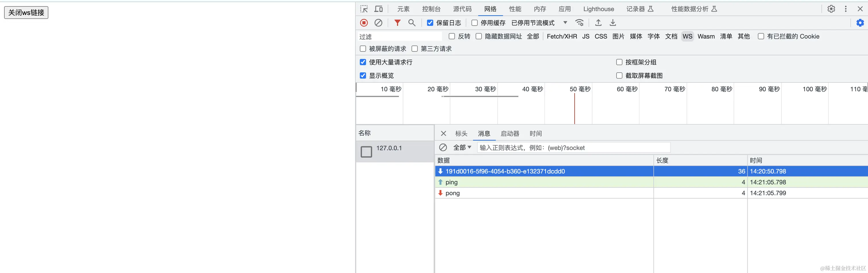The image size is (868, 273).
Task: Open DevTools three-dot menu
Action: 846,9
